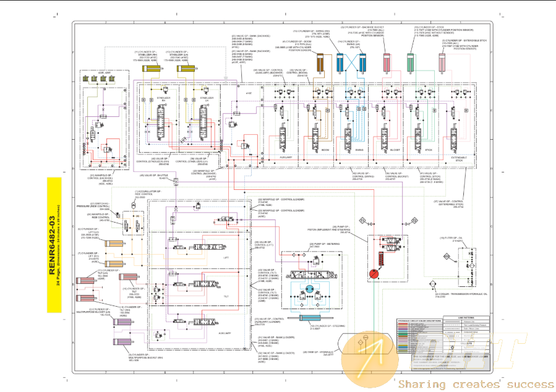The image size is (556, 392).
Task: Click the Cylinder GP - Extendable Stick callout
Action: 464,45
